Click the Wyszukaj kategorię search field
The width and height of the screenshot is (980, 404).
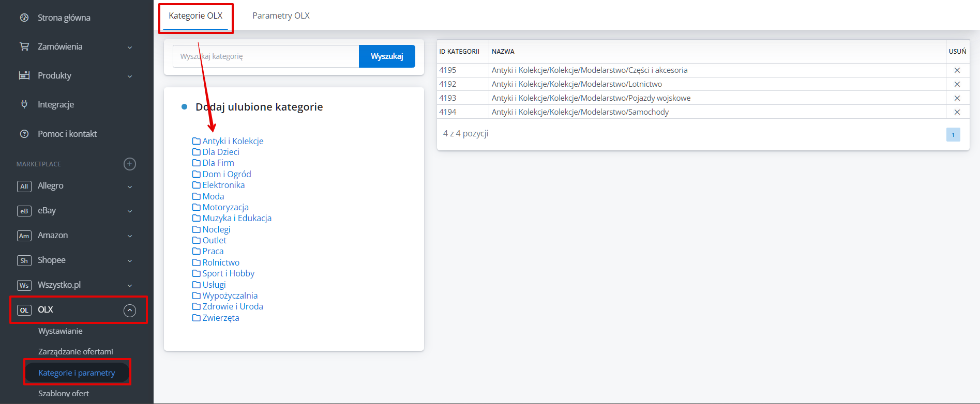coord(266,56)
